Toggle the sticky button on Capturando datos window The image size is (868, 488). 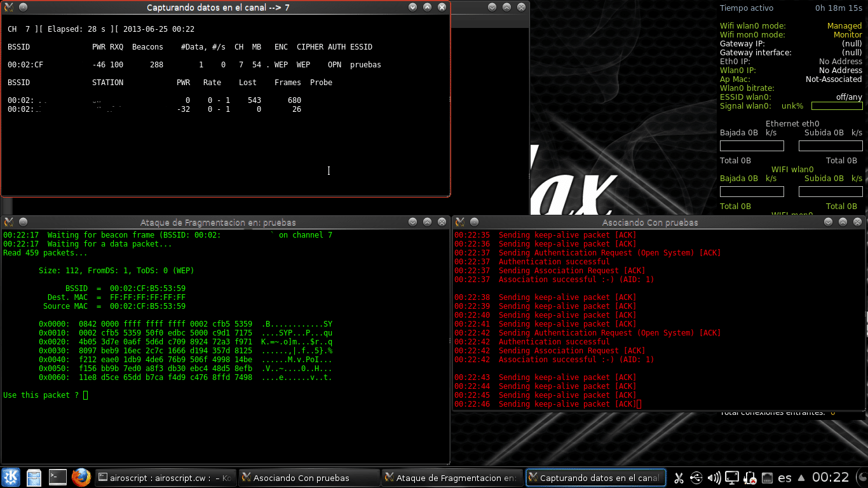coord(23,7)
